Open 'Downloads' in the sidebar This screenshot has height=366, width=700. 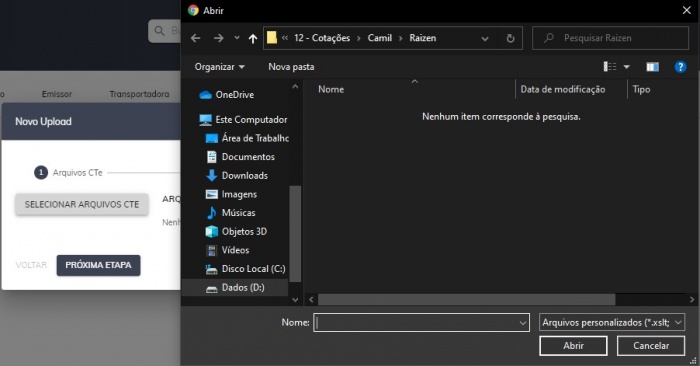coord(237,176)
